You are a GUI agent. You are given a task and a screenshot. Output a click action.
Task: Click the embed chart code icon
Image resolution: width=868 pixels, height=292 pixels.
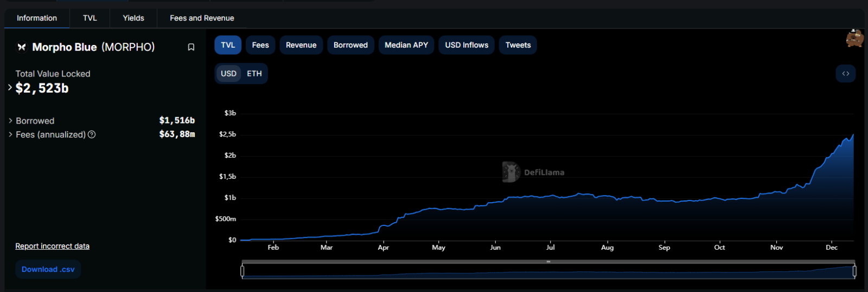tap(845, 74)
